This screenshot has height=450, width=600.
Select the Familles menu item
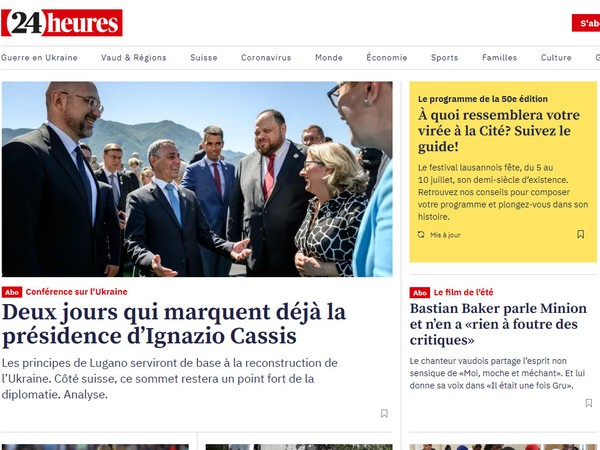click(500, 58)
